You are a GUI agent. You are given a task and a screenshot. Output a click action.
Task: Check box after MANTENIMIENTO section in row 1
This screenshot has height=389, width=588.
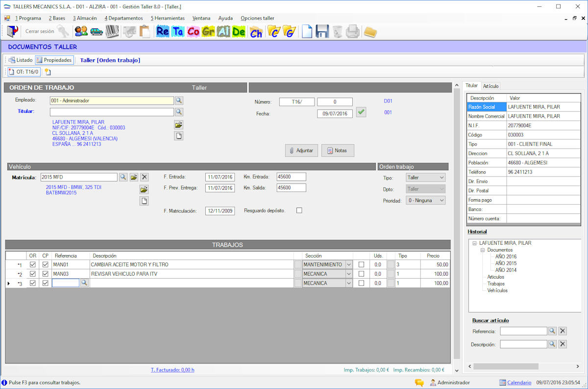(362, 264)
